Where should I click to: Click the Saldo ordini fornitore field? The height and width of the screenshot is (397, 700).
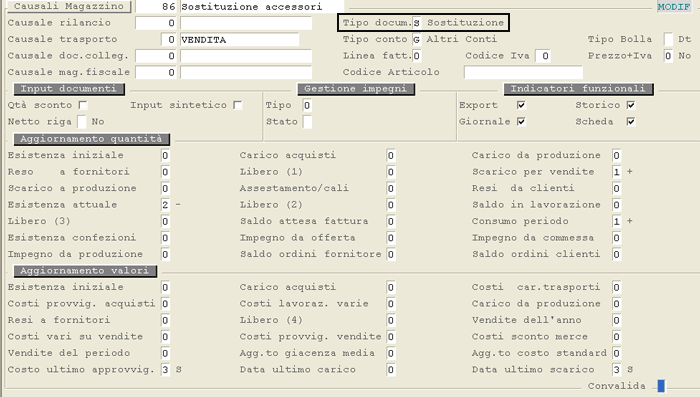click(391, 255)
